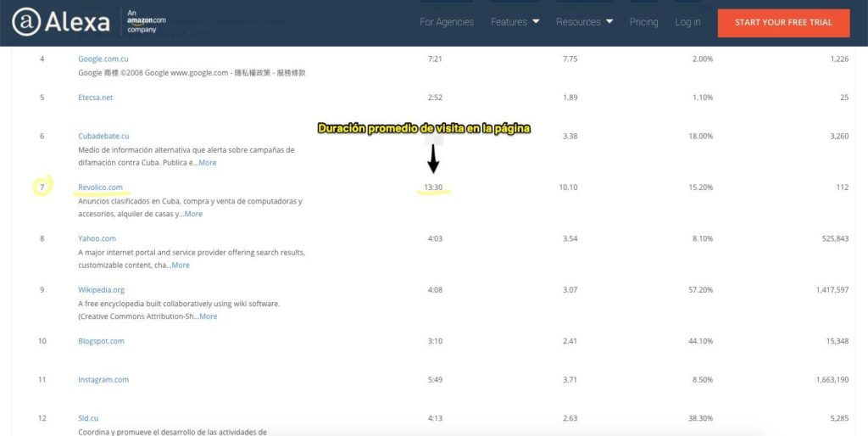The width and height of the screenshot is (868, 436).
Task: Select Yahoo.com linking sites 525,843
Action: click(835, 238)
